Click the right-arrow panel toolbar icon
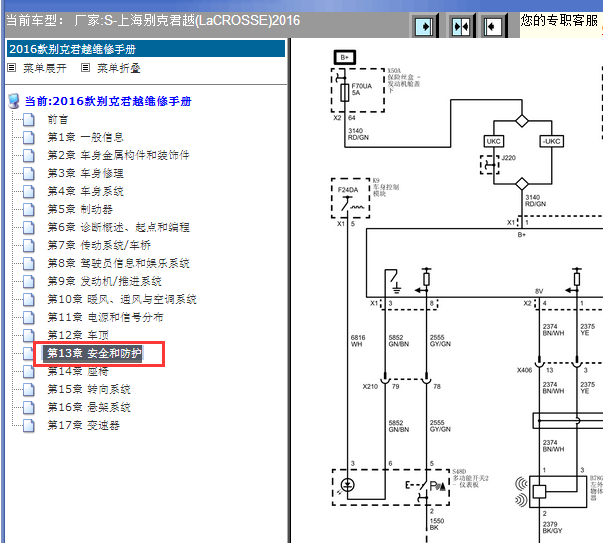Image resolution: width=603 pixels, height=543 pixels. point(425,27)
